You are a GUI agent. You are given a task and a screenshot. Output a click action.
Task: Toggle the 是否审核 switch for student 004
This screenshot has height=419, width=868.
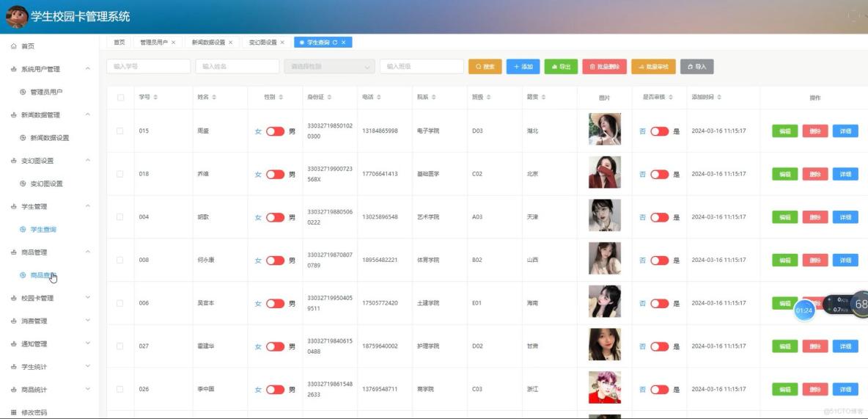659,217
